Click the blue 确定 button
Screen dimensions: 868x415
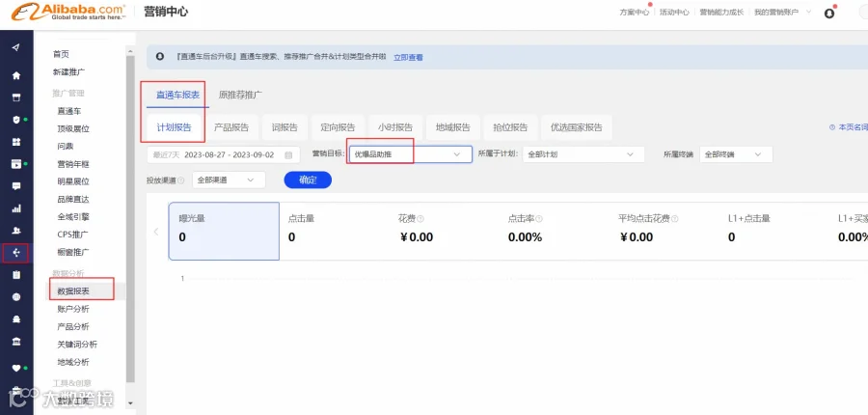[x=308, y=180]
